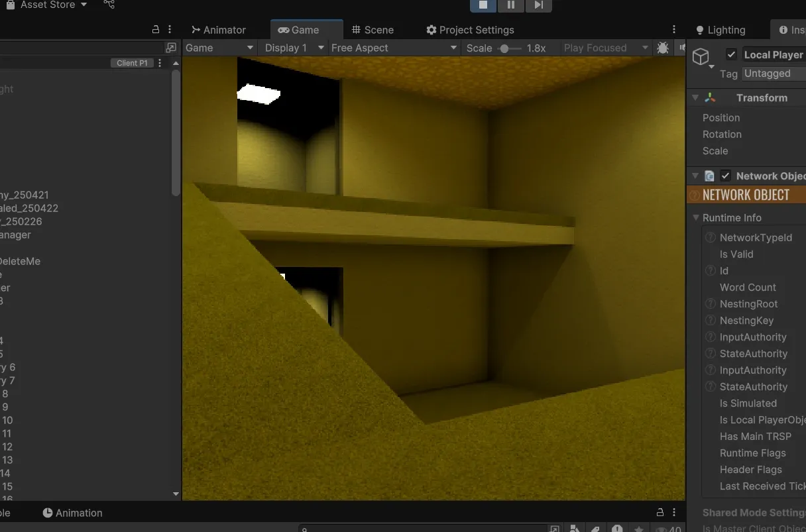
Task: Open the Display 1 dropdown
Action: [x=294, y=48]
